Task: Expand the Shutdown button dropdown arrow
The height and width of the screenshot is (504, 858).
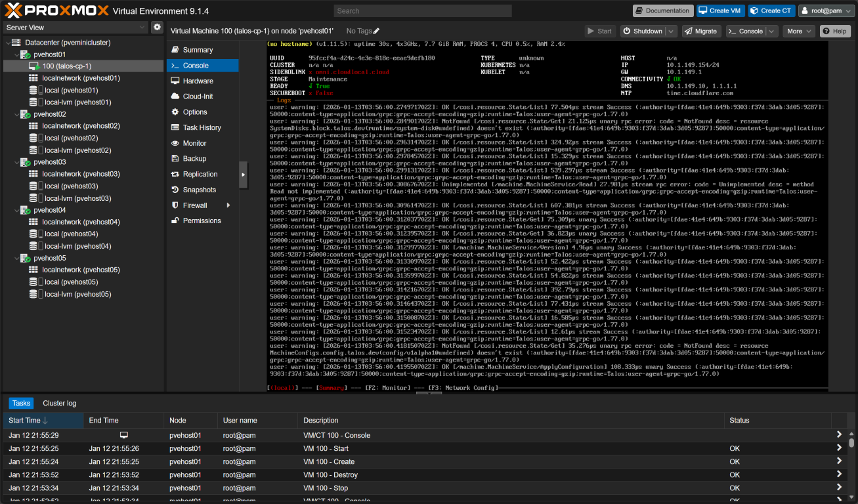Action: (x=671, y=31)
